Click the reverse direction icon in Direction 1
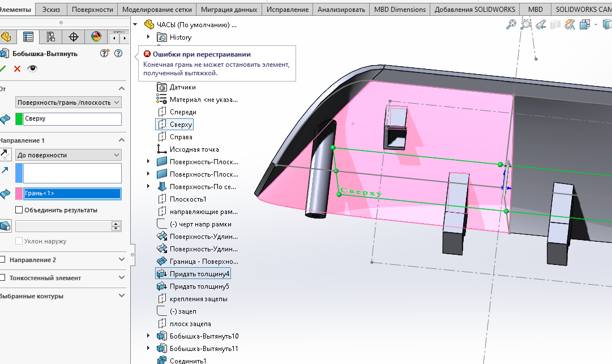612x364 pixels. pyautogui.click(x=5, y=154)
